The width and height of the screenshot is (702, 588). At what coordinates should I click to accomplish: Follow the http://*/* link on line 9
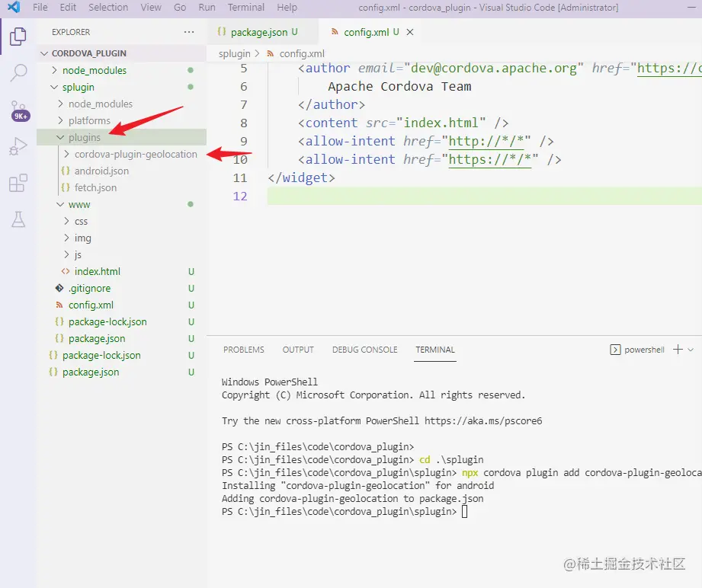486,142
